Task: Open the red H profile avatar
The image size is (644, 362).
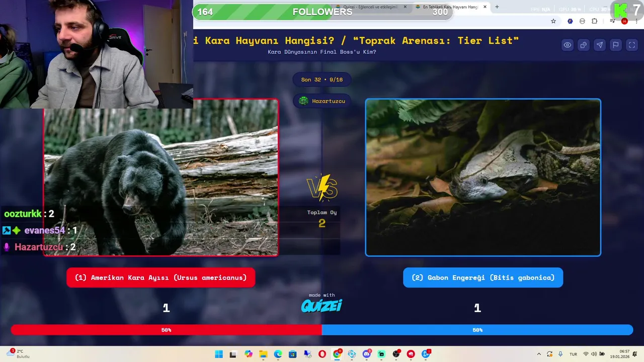Action: coord(624,21)
